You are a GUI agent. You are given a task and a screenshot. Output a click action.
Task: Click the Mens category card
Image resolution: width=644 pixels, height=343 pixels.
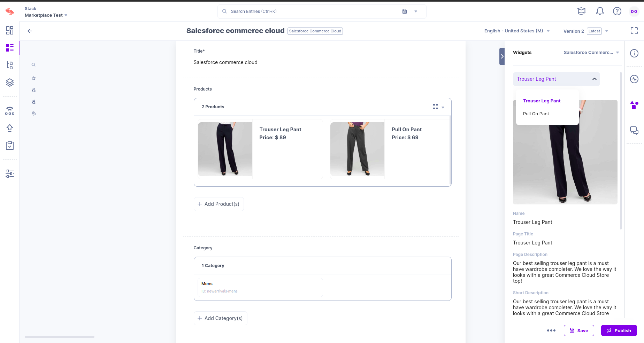coord(260,287)
